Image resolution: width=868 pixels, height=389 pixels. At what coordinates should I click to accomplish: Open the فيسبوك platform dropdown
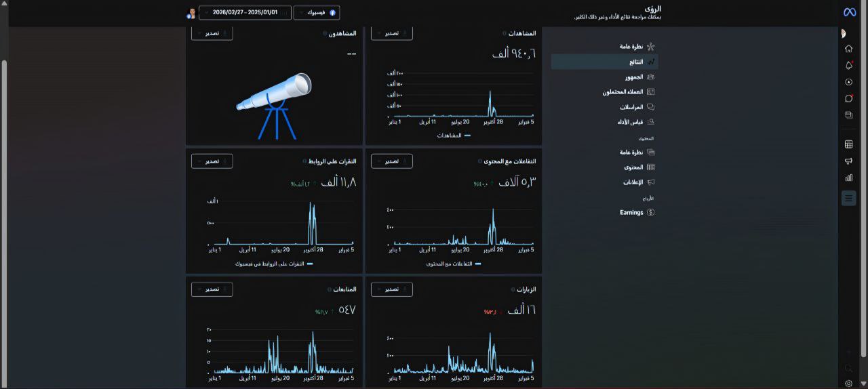pos(317,12)
